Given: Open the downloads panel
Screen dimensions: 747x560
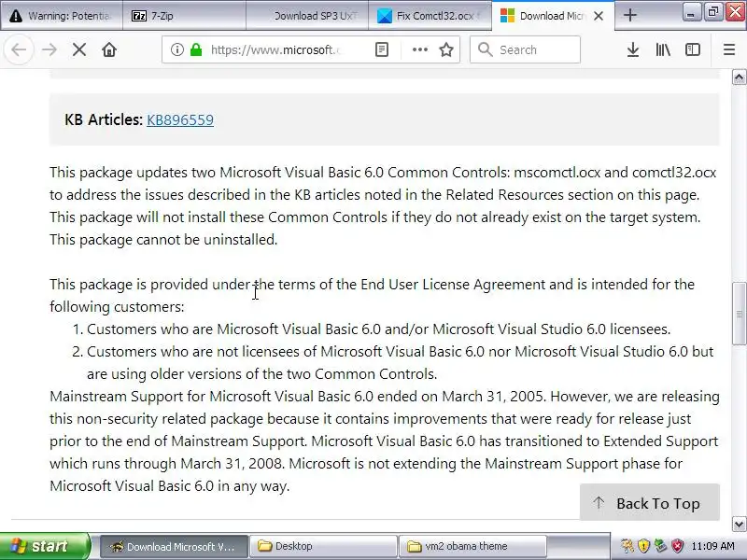Looking at the screenshot, I should pos(633,49).
